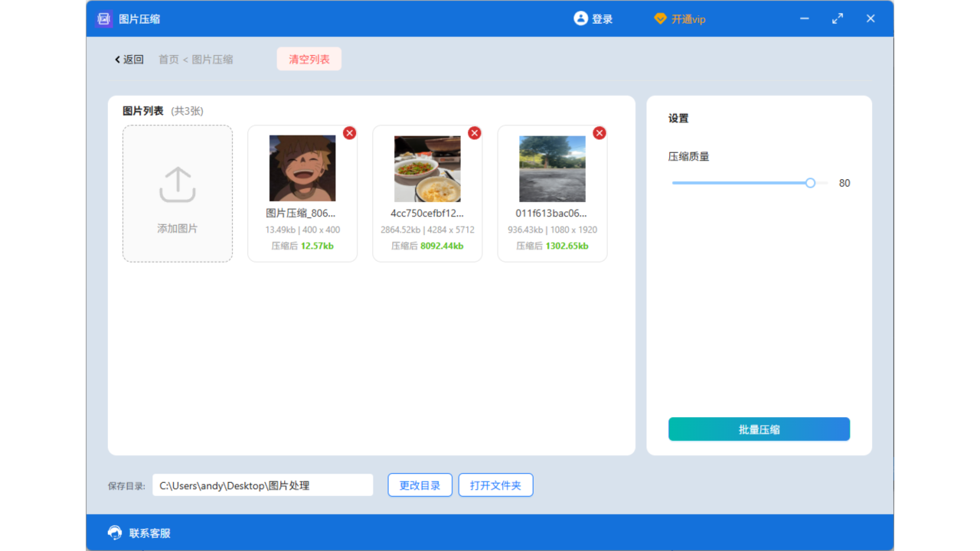The image size is (980, 551).
Task: Remove the 图片压缩_806 image via its red X
Action: 350,132
